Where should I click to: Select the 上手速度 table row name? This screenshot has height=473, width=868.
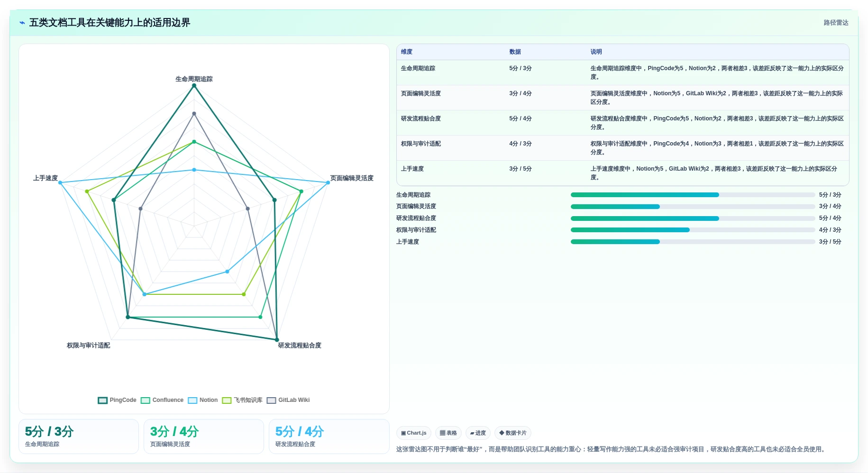click(x=412, y=169)
